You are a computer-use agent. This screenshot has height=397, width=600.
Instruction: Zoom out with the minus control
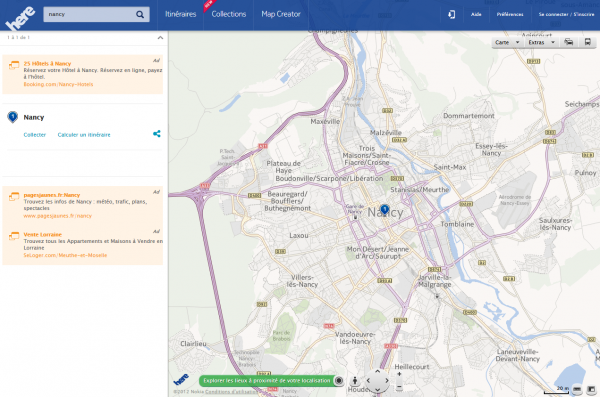click(x=399, y=387)
